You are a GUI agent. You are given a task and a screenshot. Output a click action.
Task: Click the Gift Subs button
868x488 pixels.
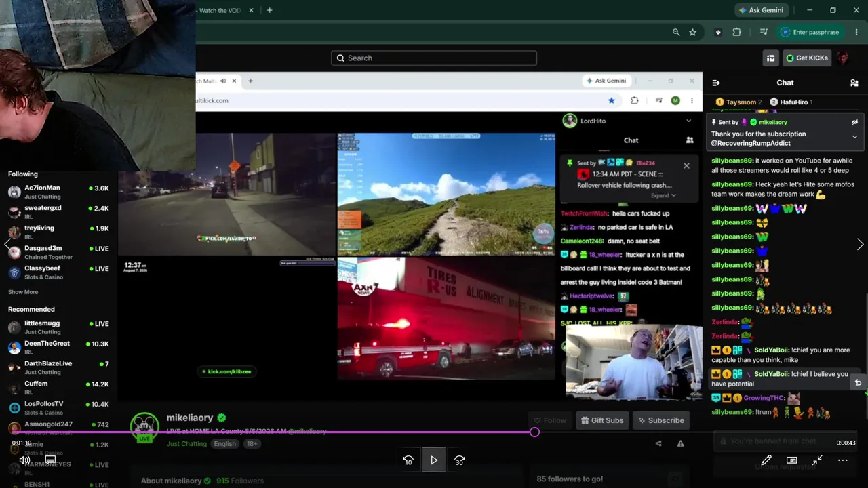601,420
